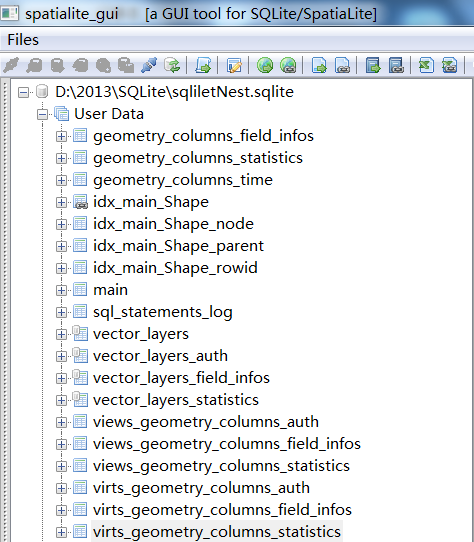The image size is (474, 542).
Task: Click the blue database plug icon in toolbar
Action: tap(149, 65)
